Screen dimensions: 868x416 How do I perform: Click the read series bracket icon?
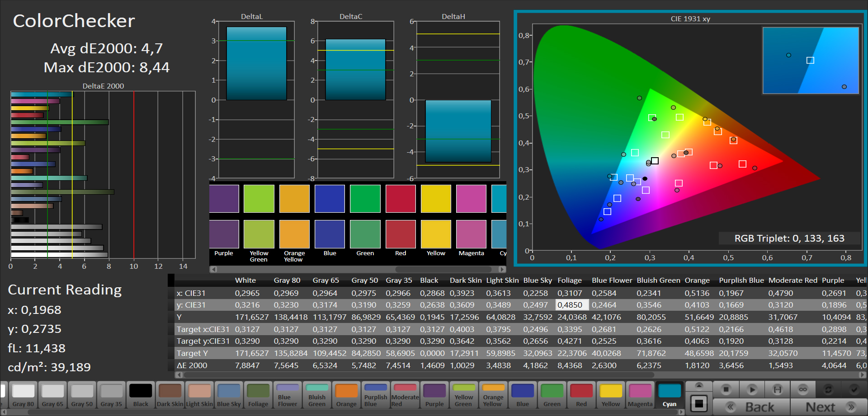click(778, 389)
